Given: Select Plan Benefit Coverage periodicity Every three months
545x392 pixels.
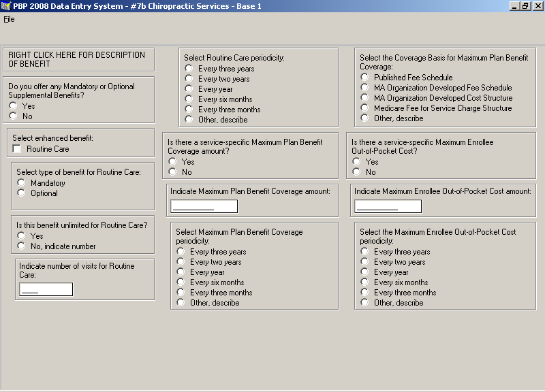Looking at the screenshot, I should pos(181,293).
